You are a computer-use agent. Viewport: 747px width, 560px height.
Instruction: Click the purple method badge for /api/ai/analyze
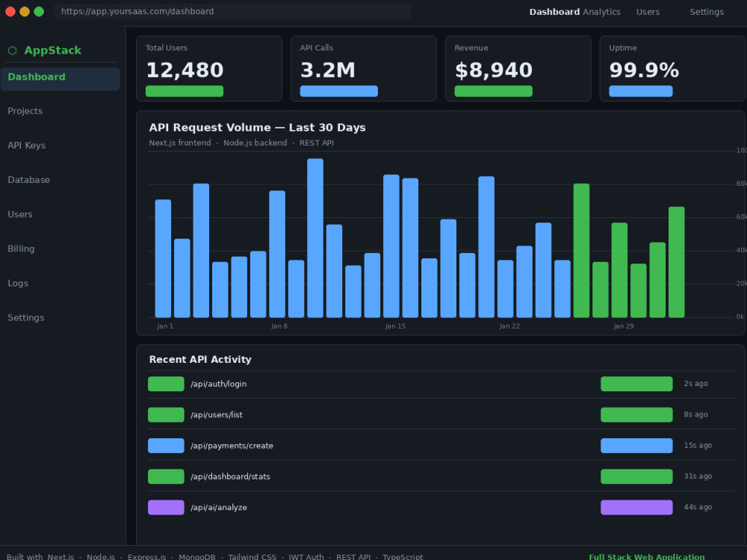[166, 508]
